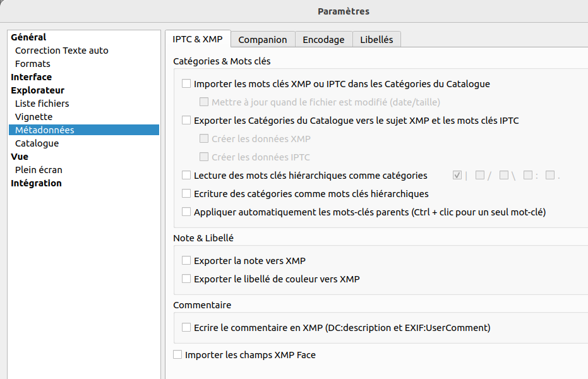
Task: Select the Libellés tab
Action: (x=376, y=39)
